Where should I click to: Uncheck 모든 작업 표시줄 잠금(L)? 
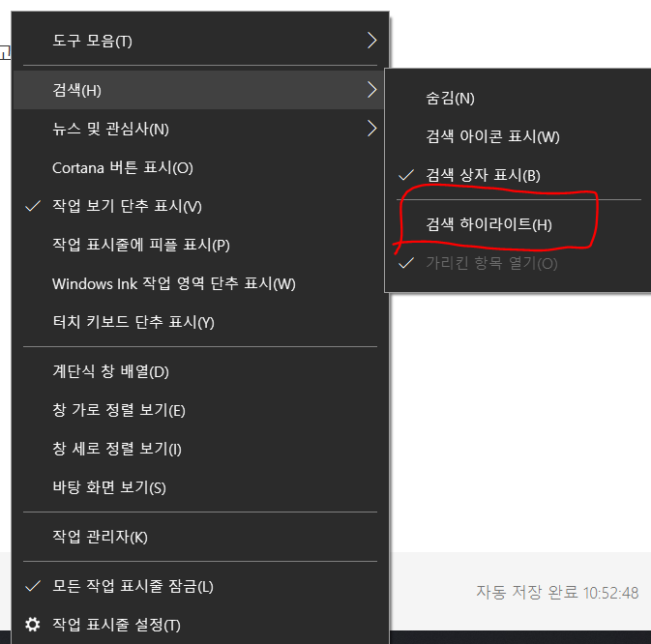(200, 586)
